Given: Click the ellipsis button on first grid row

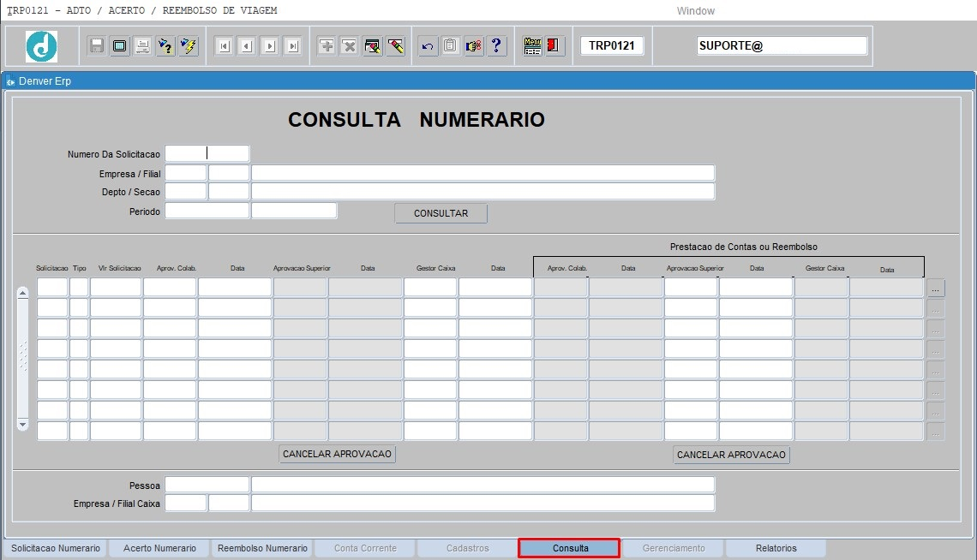Looking at the screenshot, I should tap(936, 288).
